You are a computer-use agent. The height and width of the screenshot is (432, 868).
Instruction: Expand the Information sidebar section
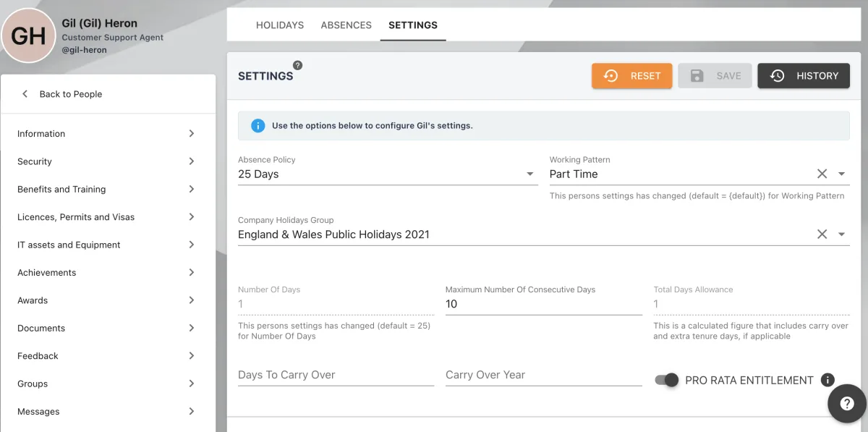[108, 134]
